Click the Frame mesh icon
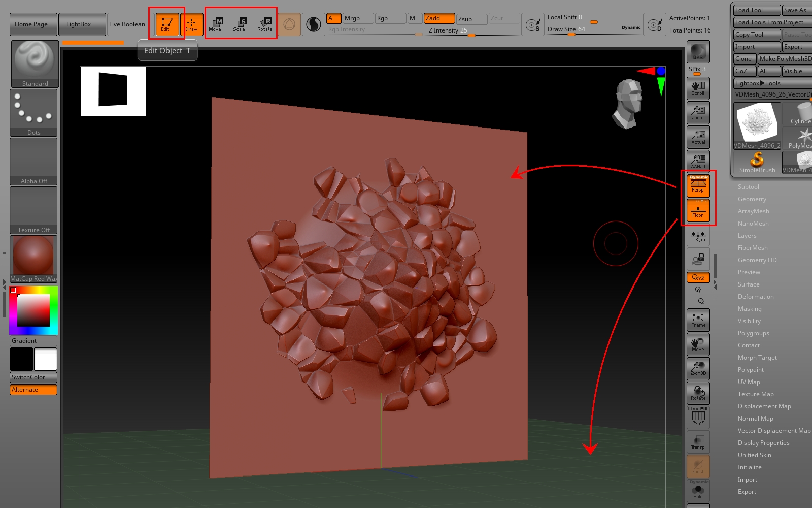Image resolution: width=812 pixels, height=508 pixels. [x=698, y=320]
